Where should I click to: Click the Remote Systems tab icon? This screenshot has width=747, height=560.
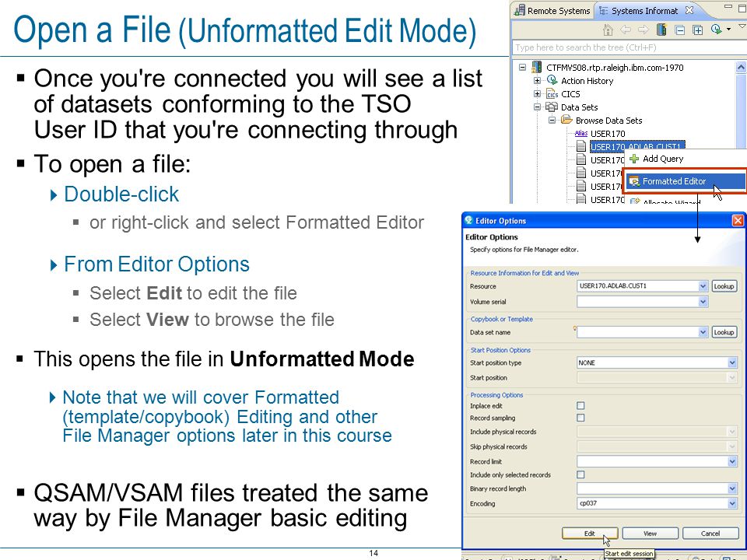click(x=520, y=10)
